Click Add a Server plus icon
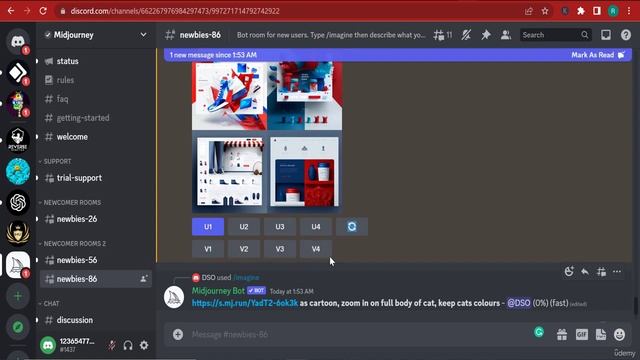The width and height of the screenshot is (640, 360). pos(18,296)
